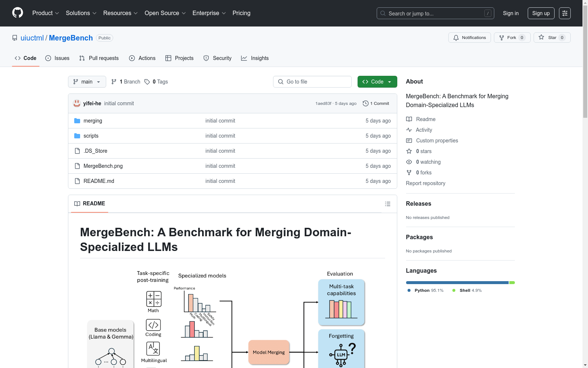Open the Python 95.1% language link
The height and width of the screenshot is (368, 588).
[426, 290]
